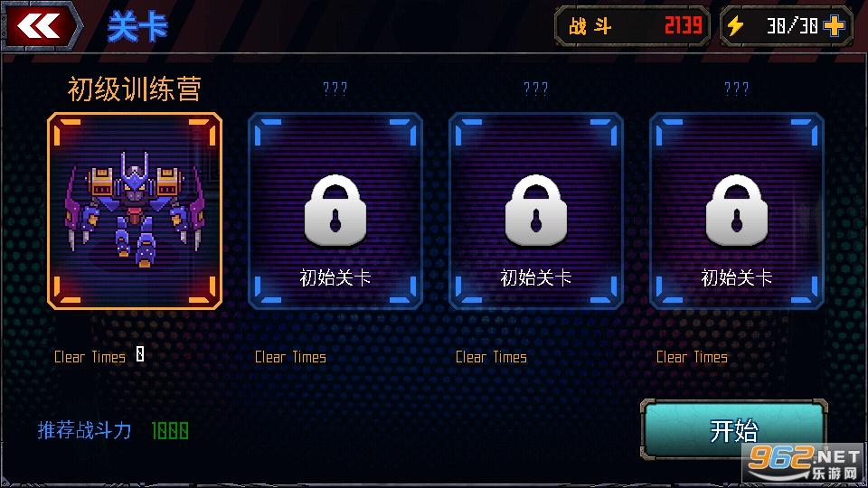Click the double-arrow back button
The width and height of the screenshot is (868, 488).
(40, 25)
